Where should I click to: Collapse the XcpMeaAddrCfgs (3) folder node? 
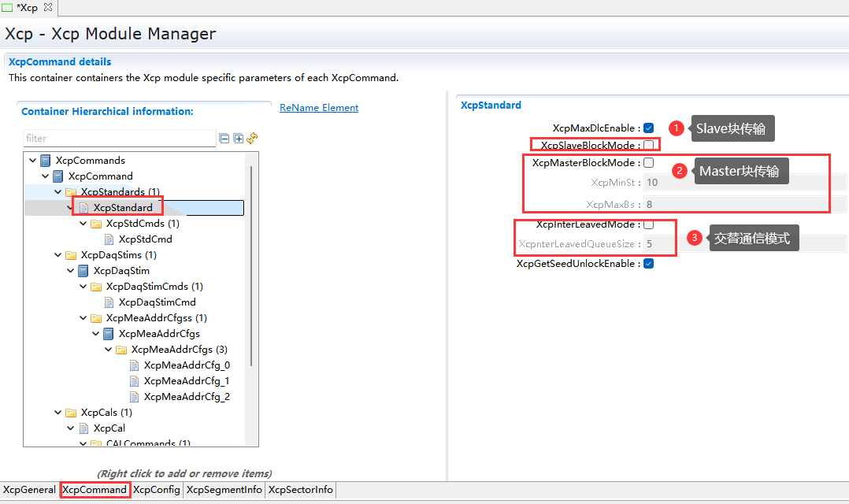tap(109, 350)
